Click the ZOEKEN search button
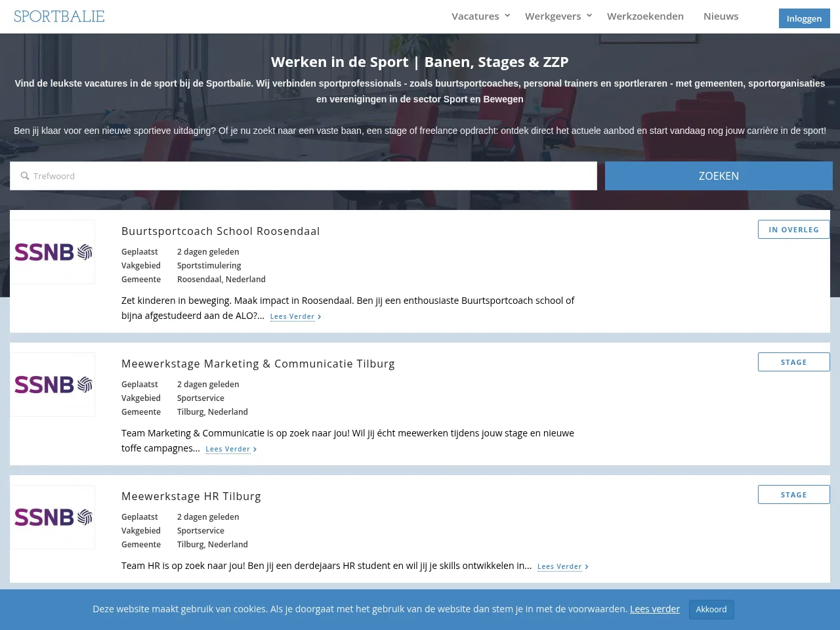Image resolution: width=840 pixels, height=630 pixels. 719,176
